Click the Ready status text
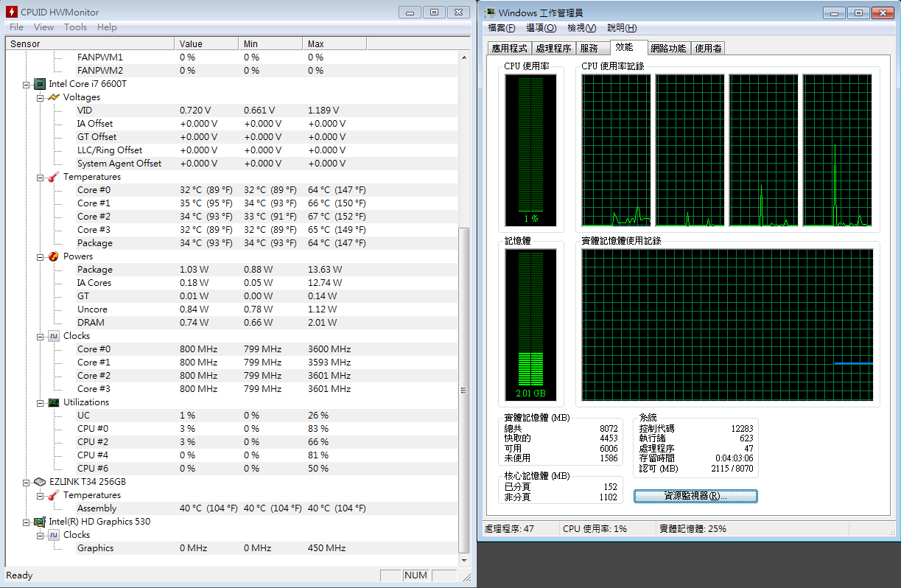The image size is (901, 588). [19, 575]
